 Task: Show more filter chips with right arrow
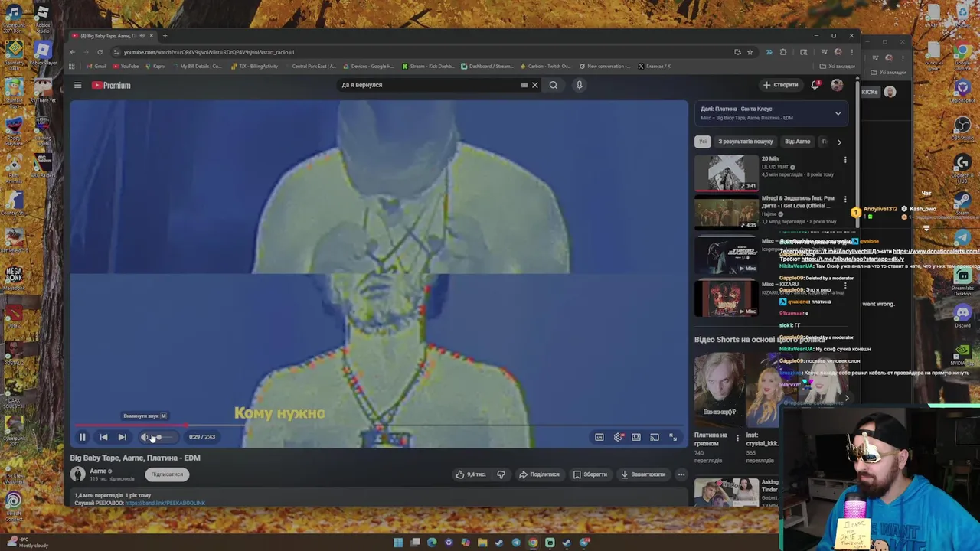(x=839, y=142)
